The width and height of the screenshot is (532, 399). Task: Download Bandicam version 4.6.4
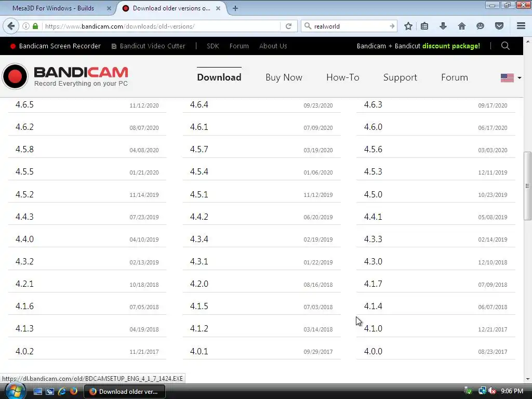[199, 104]
